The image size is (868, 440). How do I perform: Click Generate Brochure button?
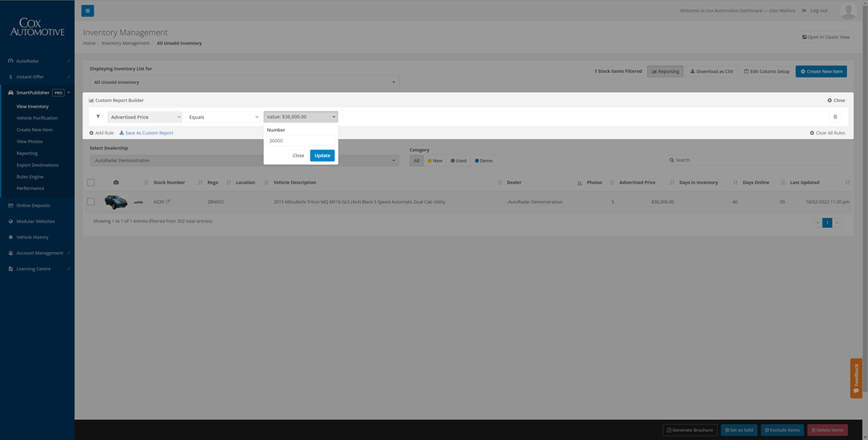[x=690, y=430]
